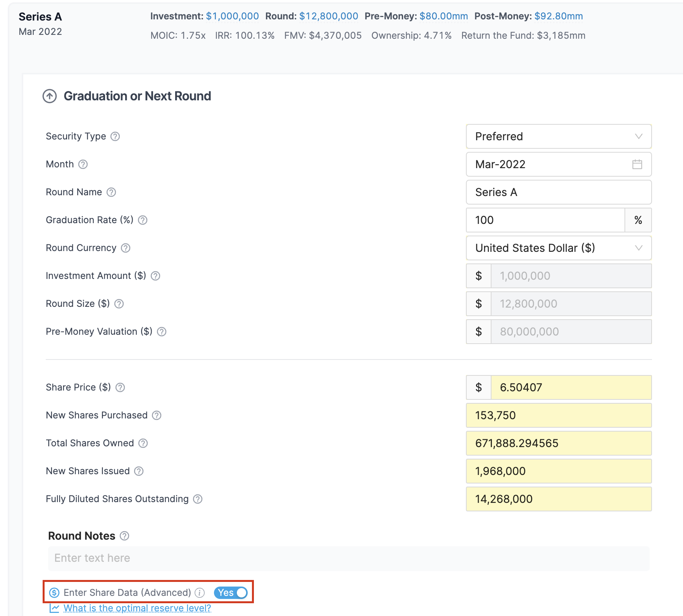The width and height of the screenshot is (683, 616).
Task: Click the New Shares Purchased field
Action: [x=558, y=415]
